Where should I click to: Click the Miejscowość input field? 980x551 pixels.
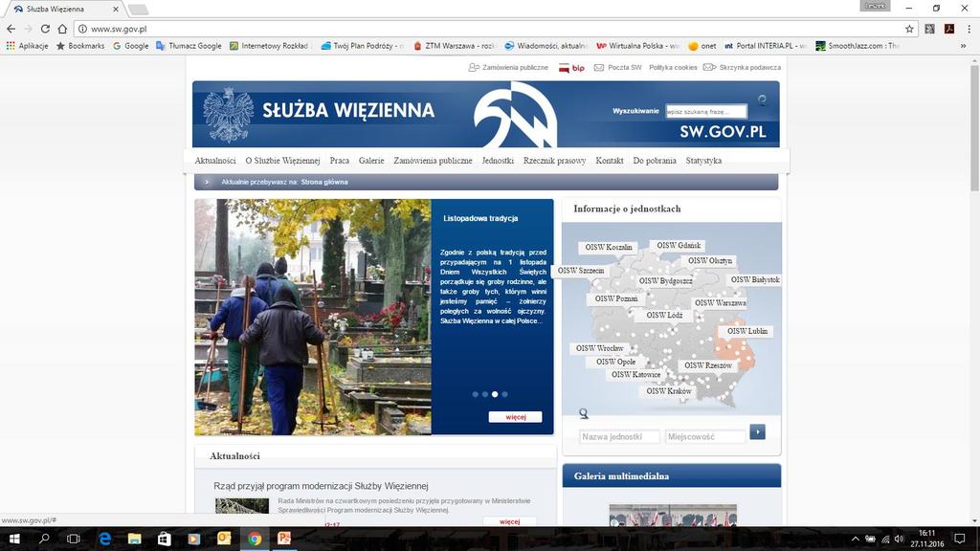705,436
